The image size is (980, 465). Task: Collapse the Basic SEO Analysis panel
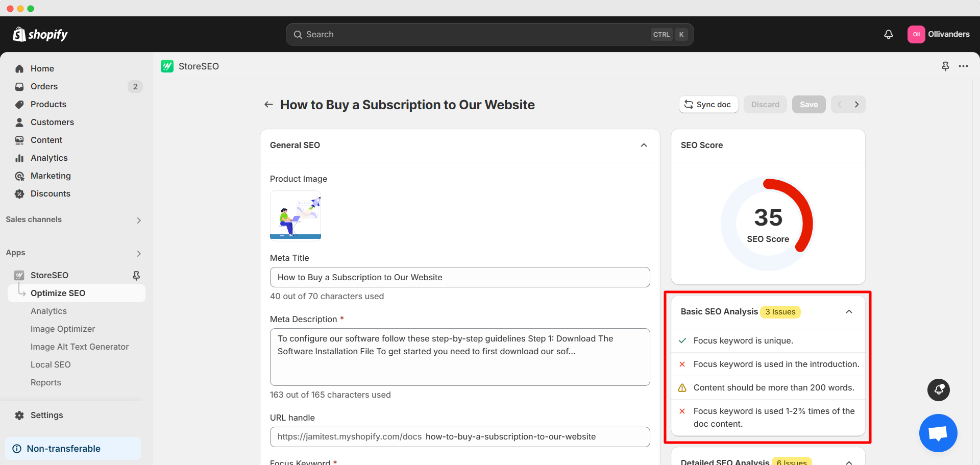[x=849, y=311]
